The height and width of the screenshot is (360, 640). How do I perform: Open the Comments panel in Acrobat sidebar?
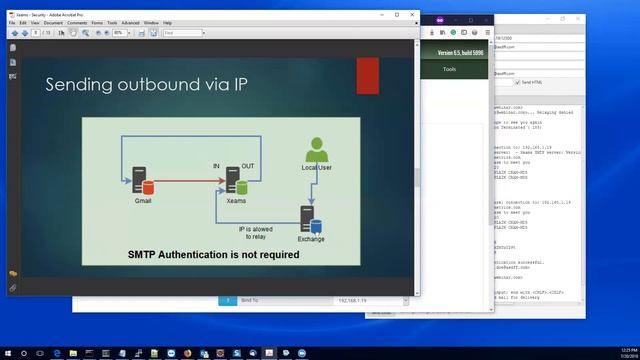click(x=13, y=274)
